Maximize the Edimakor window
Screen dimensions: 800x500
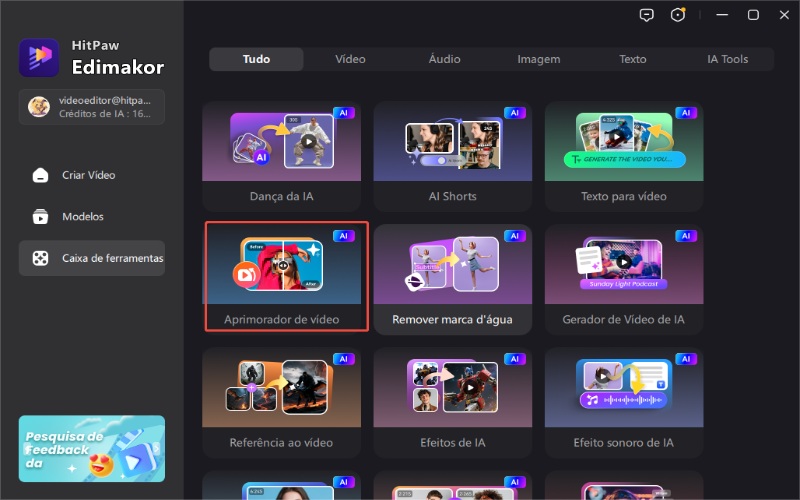tap(753, 15)
